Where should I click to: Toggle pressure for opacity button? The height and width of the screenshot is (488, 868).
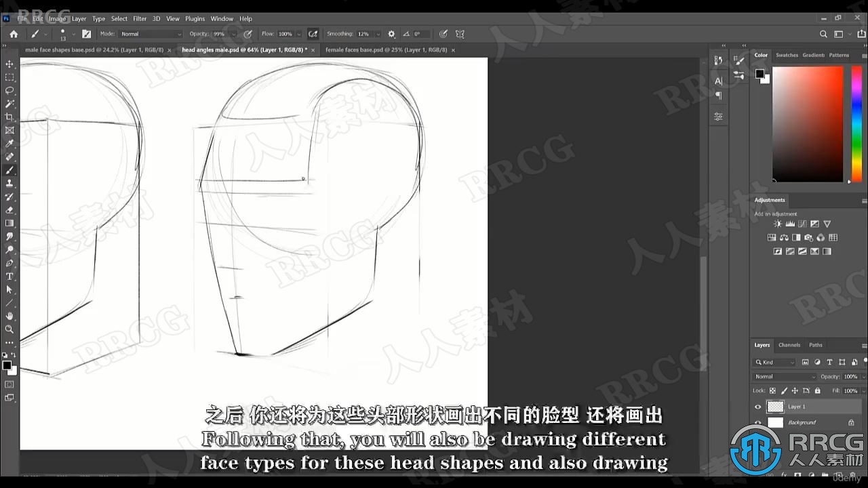tap(248, 34)
